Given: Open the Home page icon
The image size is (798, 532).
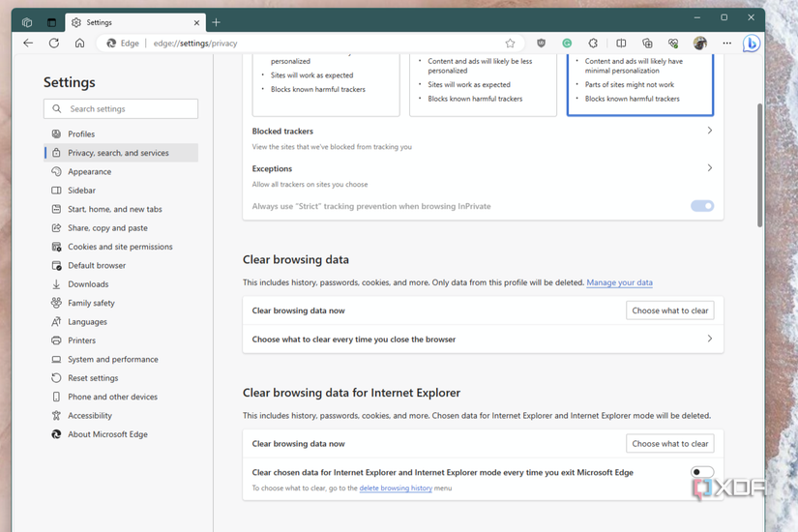Looking at the screenshot, I should pyautogui.click(x=80, y=44).
